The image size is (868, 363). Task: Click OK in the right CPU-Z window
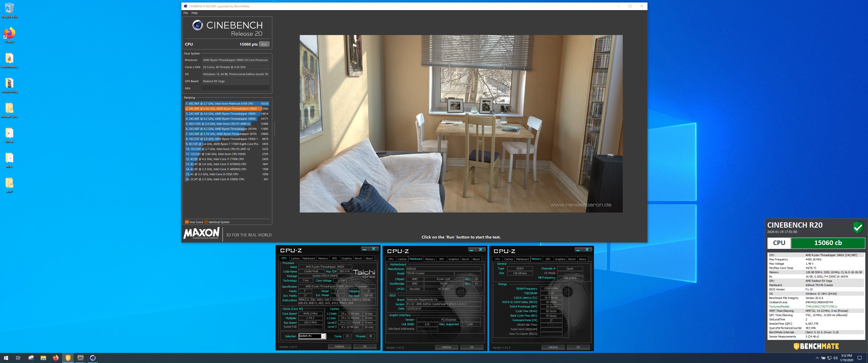click(x=578, y=347)
